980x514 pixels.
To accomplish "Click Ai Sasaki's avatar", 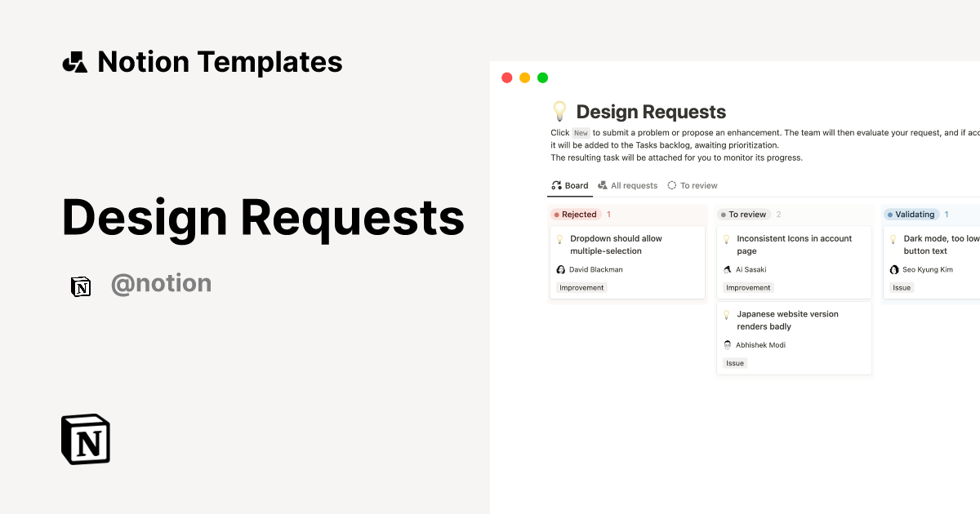I will tap(727, 268).
